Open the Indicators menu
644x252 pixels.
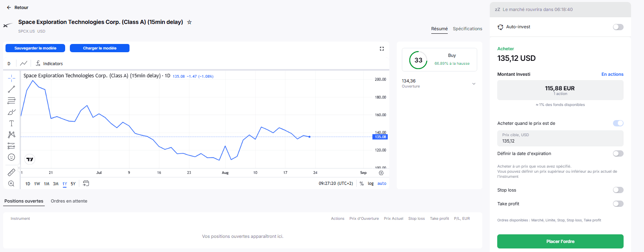pos(49,63)
